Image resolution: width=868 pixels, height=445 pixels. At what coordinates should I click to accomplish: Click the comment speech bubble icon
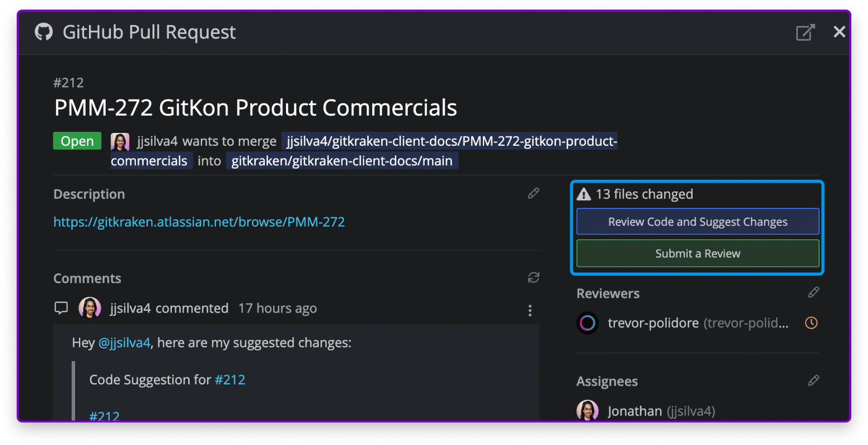coord(61,308)
